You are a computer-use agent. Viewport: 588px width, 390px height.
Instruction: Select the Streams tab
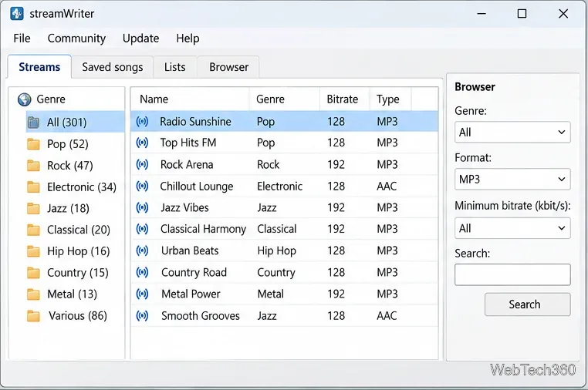pyautogui.click(x=39, y=67)
